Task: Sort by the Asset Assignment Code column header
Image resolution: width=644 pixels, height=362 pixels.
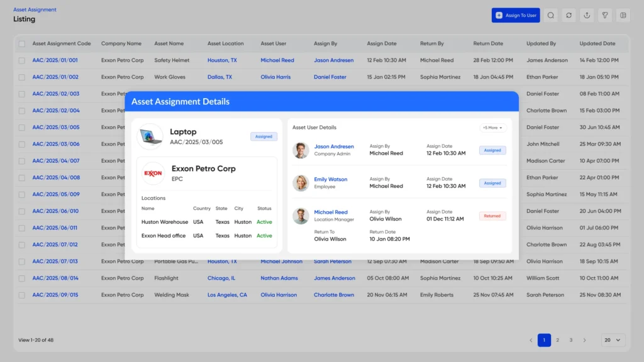Action: [x=62, y=44]
